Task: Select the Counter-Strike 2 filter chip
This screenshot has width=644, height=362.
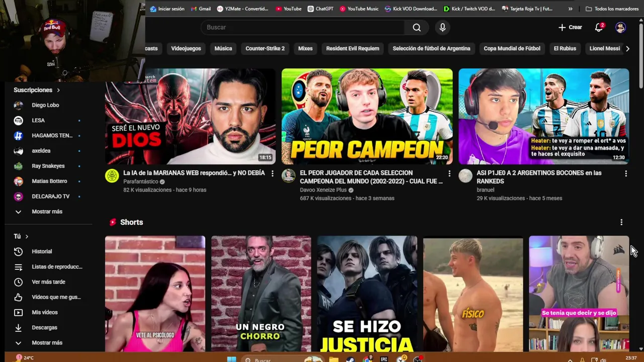Action: 265,48
